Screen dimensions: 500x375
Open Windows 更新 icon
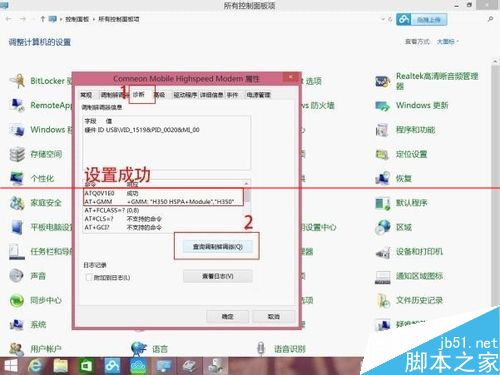(382, 106)
